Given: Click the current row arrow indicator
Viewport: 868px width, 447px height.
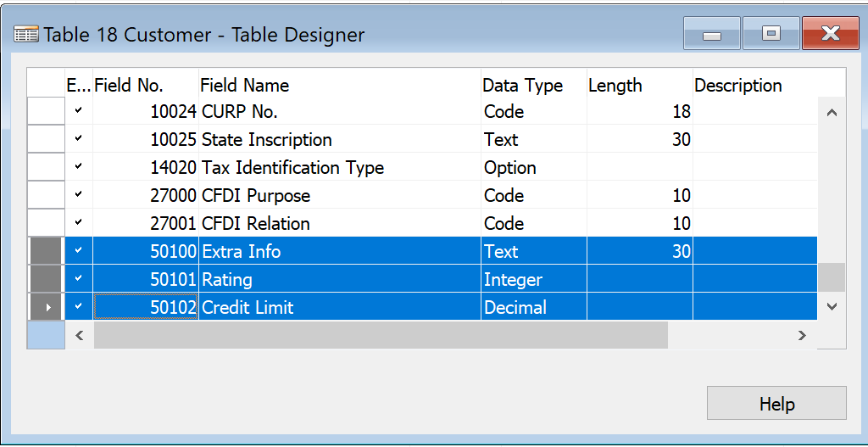Looking at the screenshot, I should pyautogui.click(x=47, y=308).
